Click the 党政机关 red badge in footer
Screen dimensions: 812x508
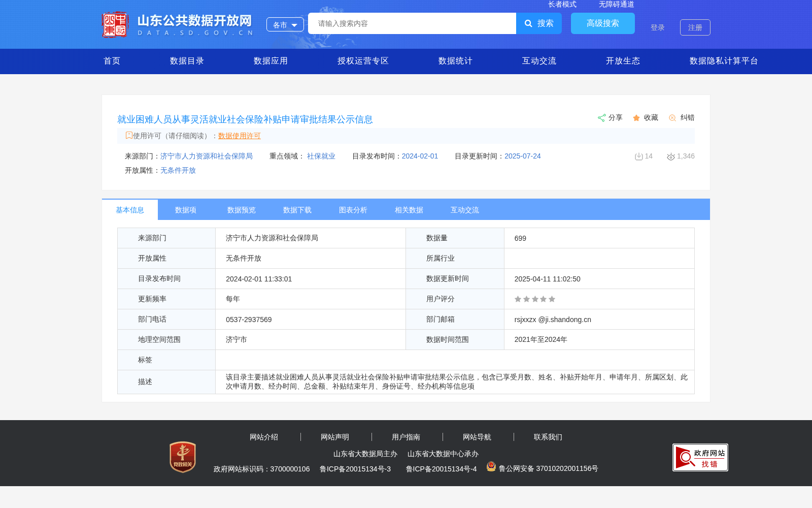click(183, 457)
